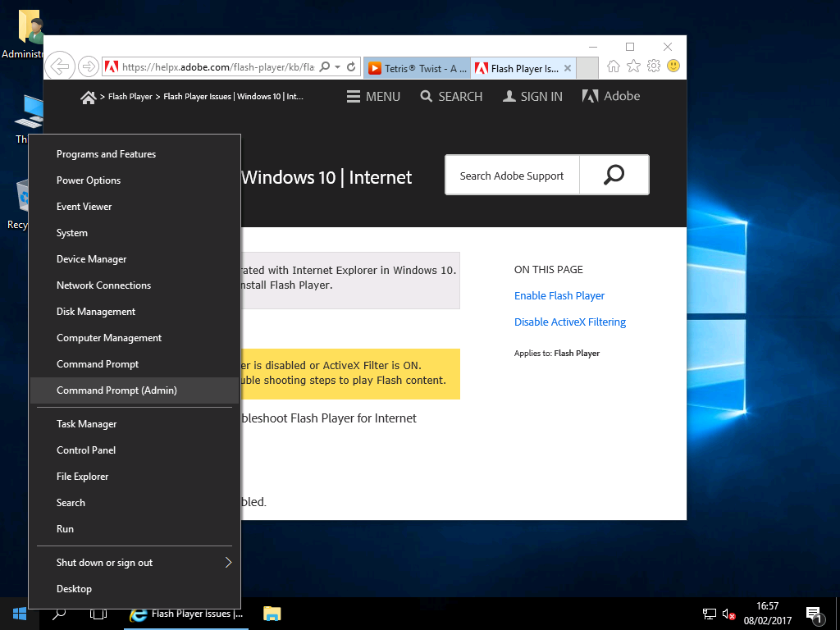Click SEARCH in Adobe header

click(452, 97)
